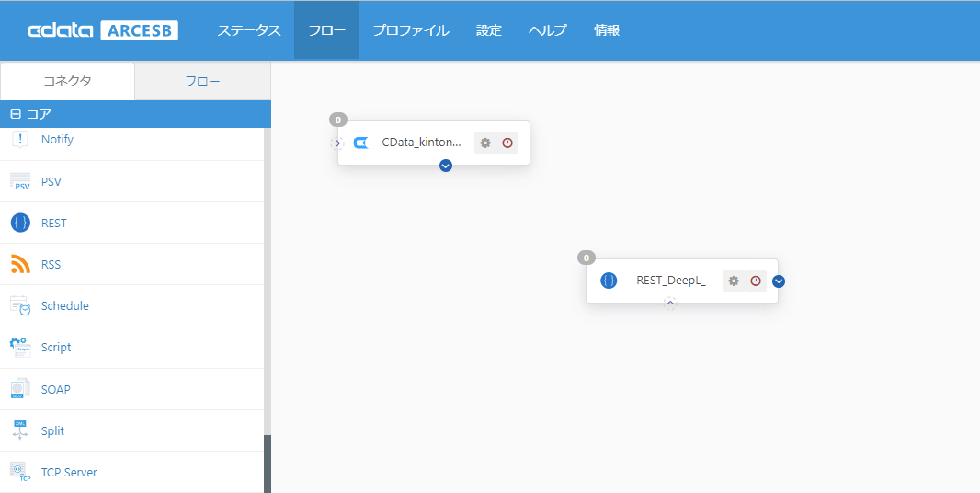The height and width of the screenshot is (493, 980).
Task: Go to the 設定 page
Action: coord(489,30)
